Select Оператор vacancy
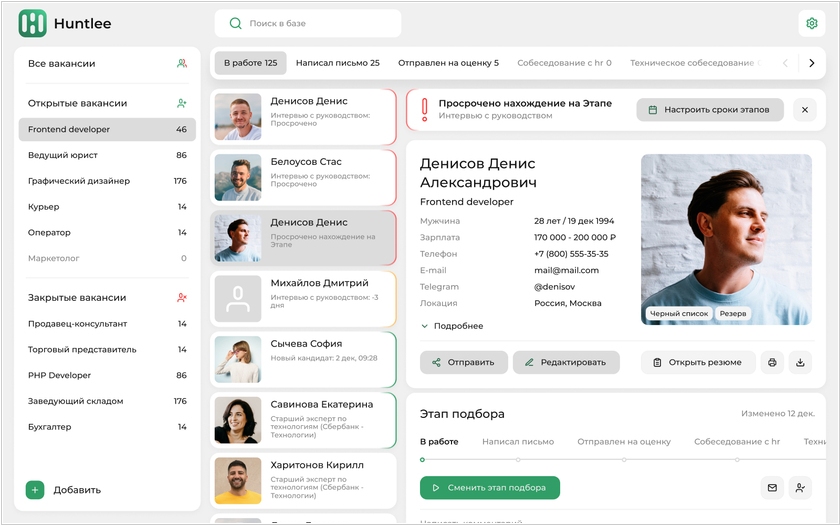The image size is (840, 525). click(107, 232)
